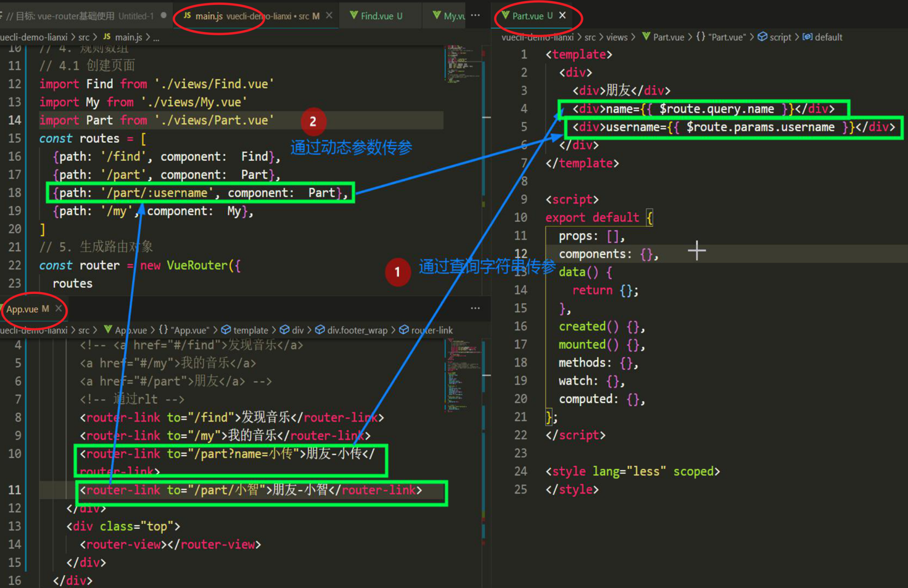
Task: Select the main.js editor tab
Action: pos(257,16)
